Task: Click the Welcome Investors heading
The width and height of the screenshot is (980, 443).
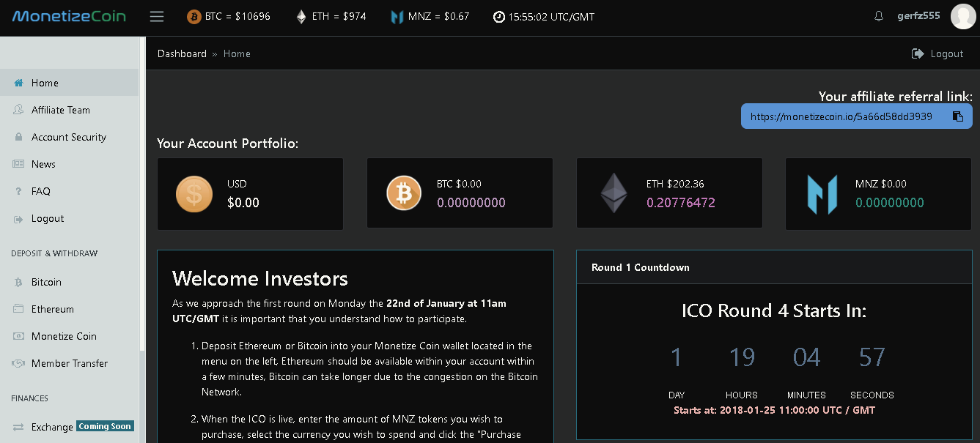Action: (x=260, y=278)
